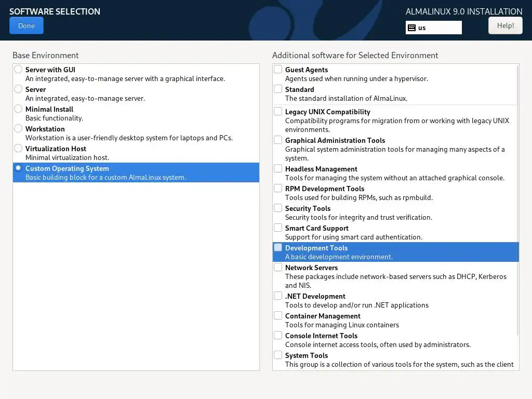Enable the Security Tools checkbox
The image size is (532, 399).
click(x=278, y=208)
